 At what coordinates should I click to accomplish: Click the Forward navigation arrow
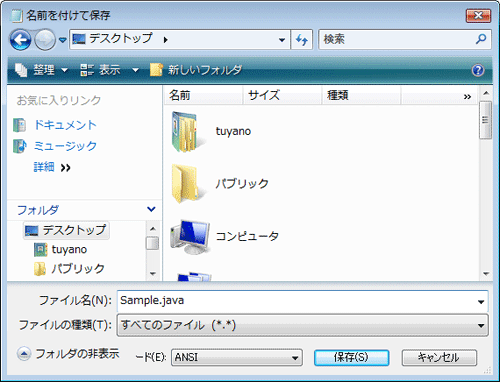coord(45,40)
